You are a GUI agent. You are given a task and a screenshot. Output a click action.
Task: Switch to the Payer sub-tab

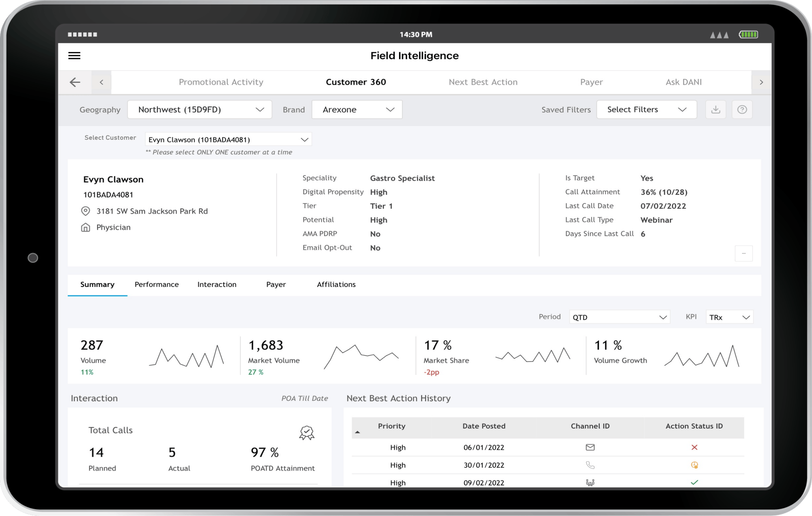[x=276, y=285]
